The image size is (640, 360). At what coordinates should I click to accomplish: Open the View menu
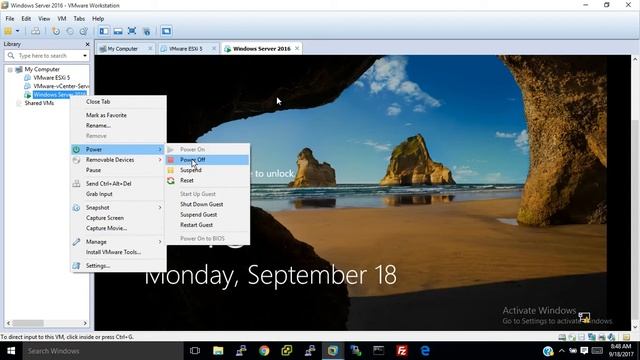(44, 19)
